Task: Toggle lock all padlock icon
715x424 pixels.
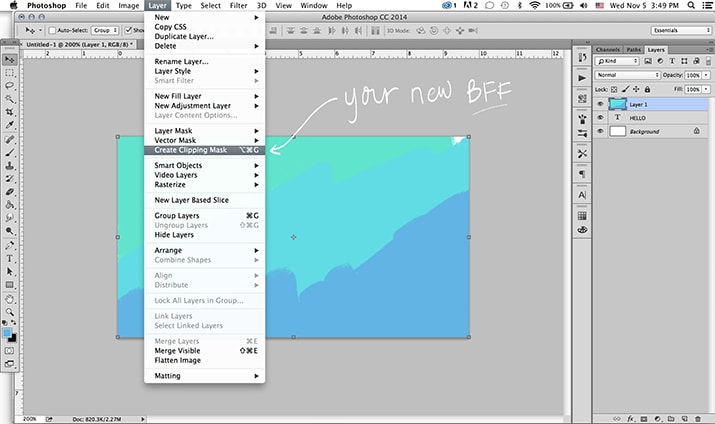Action: tap(647, 89)
